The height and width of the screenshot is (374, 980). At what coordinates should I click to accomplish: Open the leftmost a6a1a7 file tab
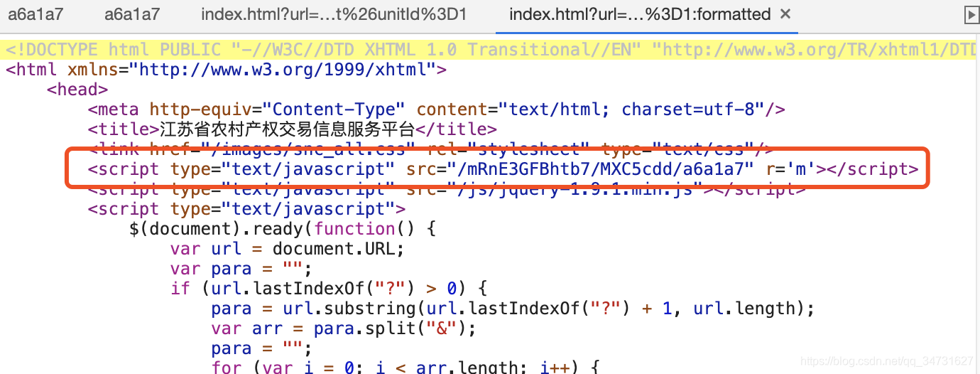36,14
